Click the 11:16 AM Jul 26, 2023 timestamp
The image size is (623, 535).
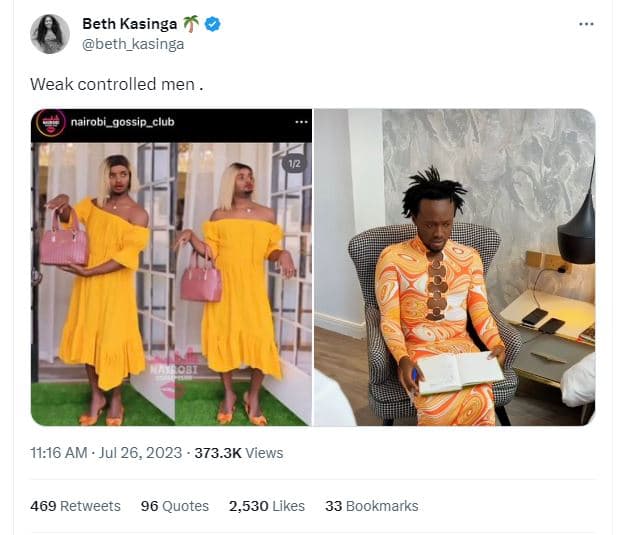(106, 453)
